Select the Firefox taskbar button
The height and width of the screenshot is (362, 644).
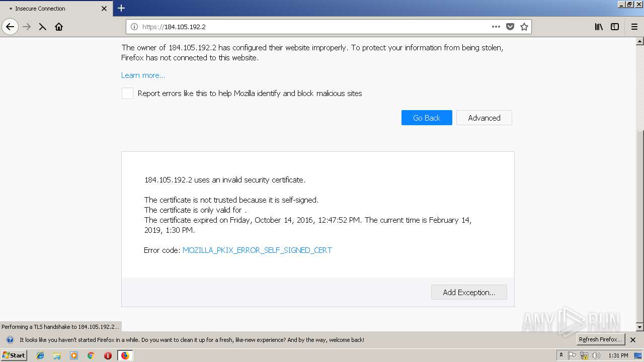pyautogui.click(x=125, y=355)
